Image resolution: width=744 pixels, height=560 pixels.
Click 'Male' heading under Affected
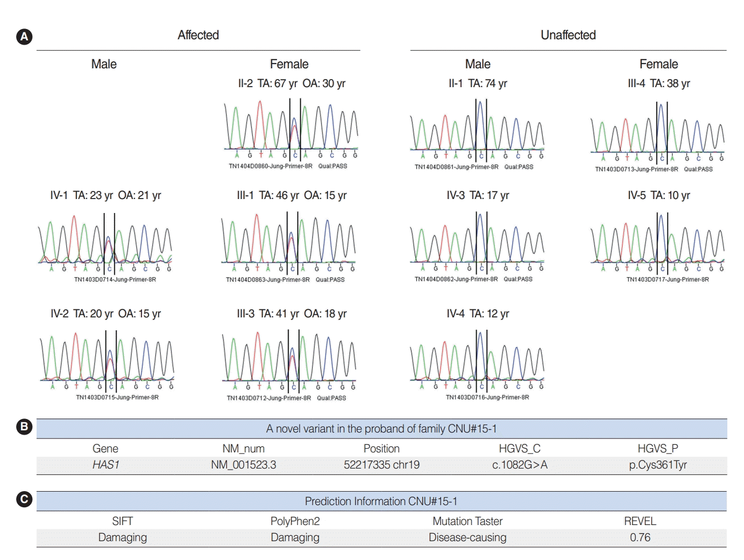104,64
